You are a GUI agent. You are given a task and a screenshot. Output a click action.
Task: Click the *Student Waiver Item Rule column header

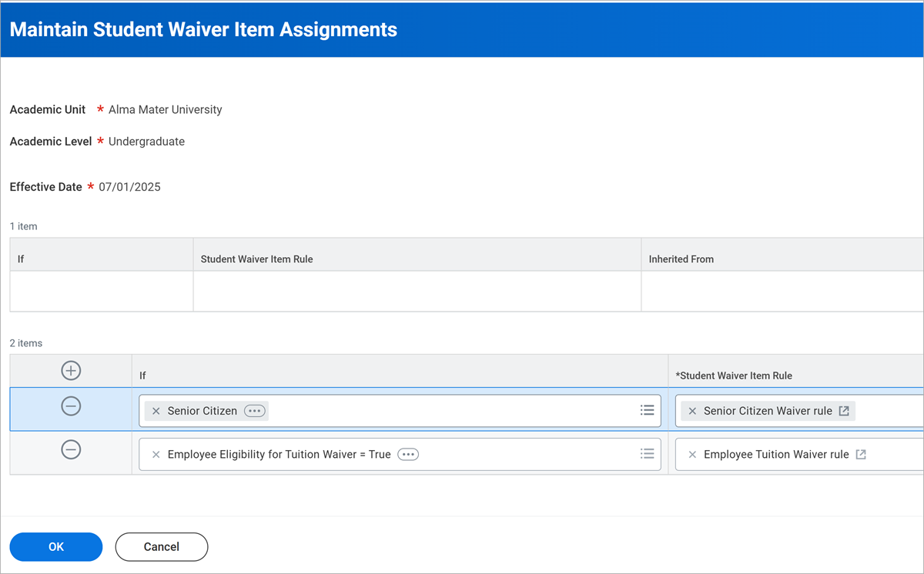click(x=734, y=375)
